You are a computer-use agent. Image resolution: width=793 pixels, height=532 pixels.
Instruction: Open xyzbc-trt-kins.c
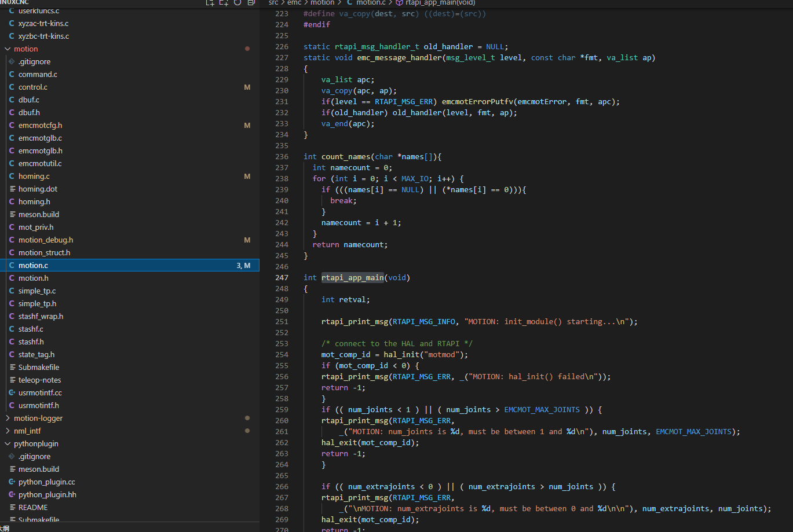point(130,36)
